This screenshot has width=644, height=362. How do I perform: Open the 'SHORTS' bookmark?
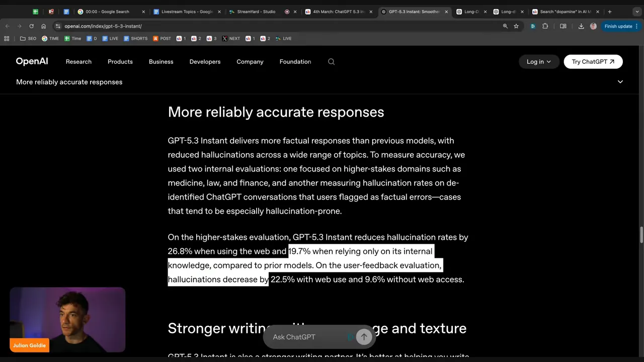point(135,38)
